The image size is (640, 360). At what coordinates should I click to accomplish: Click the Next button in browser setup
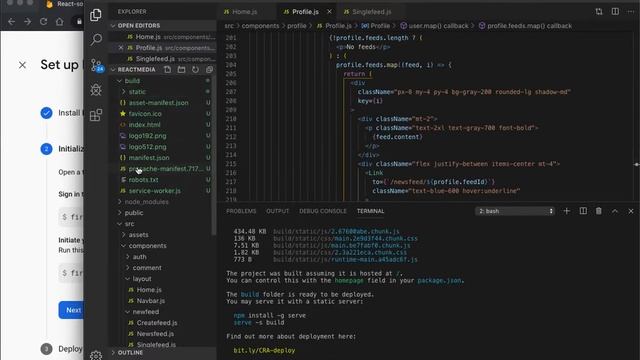pyautogui.click(x=71, y=310)
